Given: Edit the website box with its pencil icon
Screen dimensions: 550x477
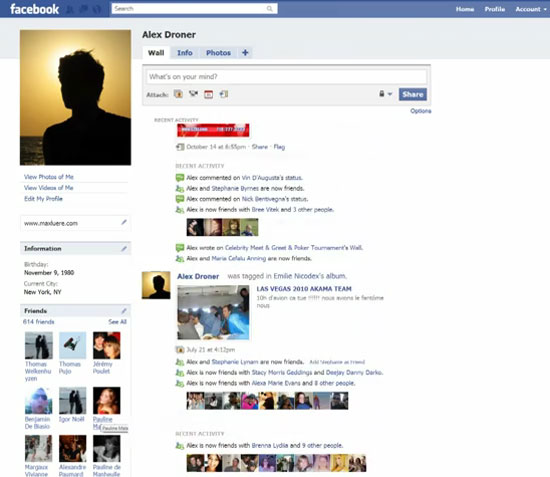Looking at the screenshot, I should (x=124, y=222).
